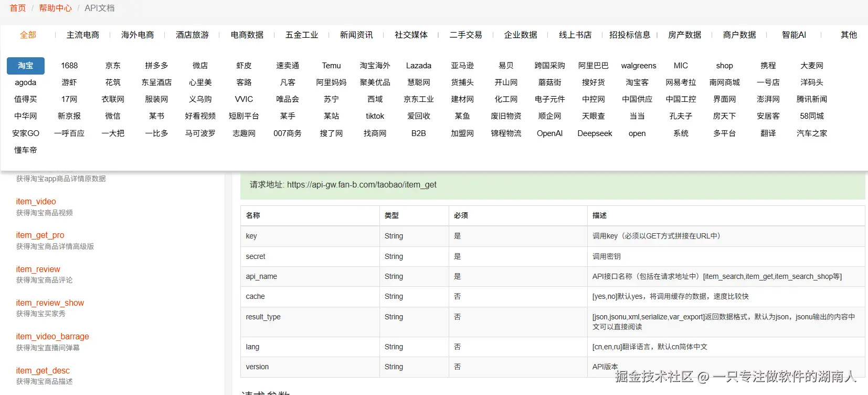Open the 电商数据 category tab

tap(247, 35)
